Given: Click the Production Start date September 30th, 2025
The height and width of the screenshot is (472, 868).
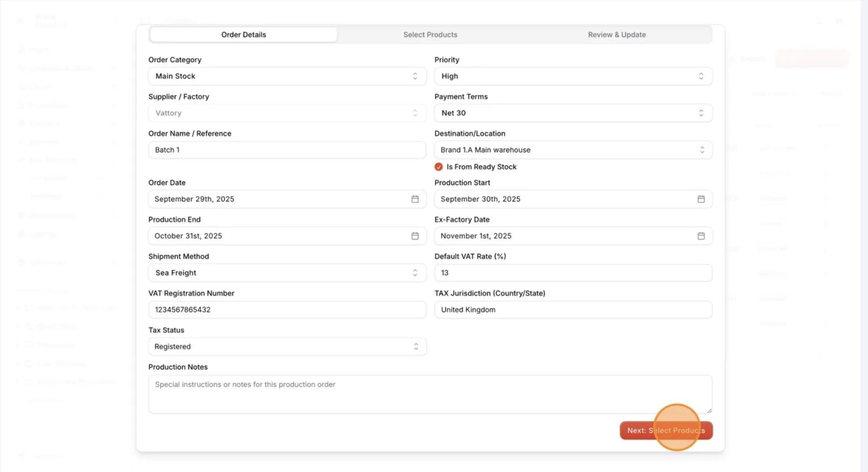Looking at the screenshot, I should [x=573, y=199].
